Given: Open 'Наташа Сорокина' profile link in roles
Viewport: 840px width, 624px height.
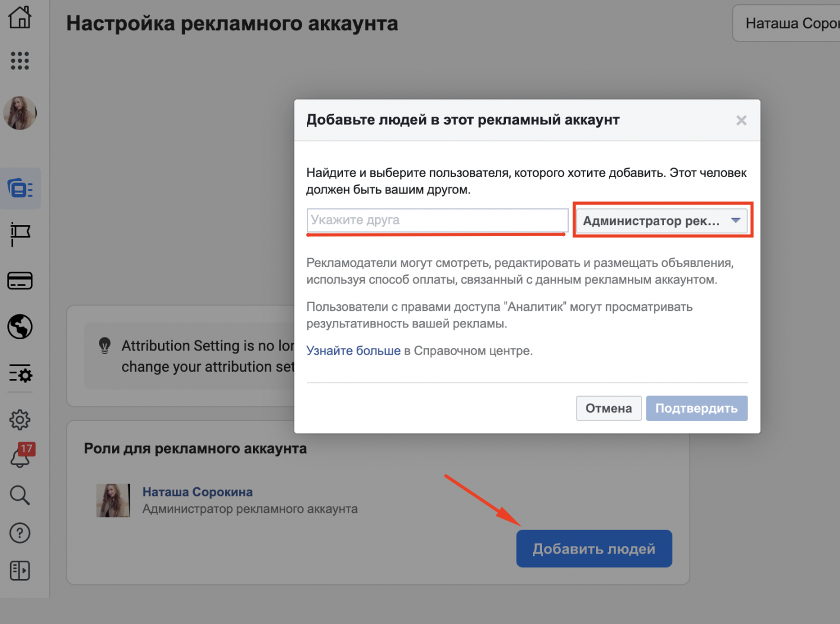Looking at the screenshot, I should (x=198, y=492).
